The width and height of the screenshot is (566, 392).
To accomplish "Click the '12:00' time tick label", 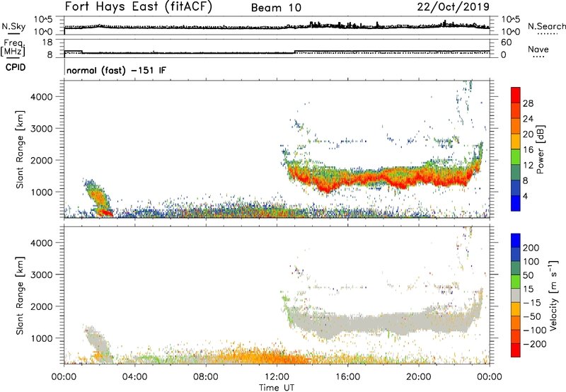I will click(277, 377).
